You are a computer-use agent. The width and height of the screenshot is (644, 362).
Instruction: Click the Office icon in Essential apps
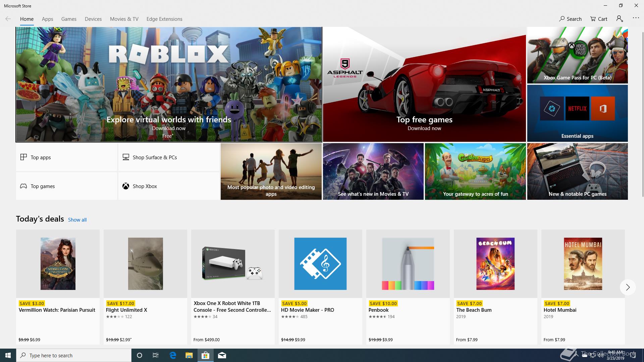coord(603,109)
